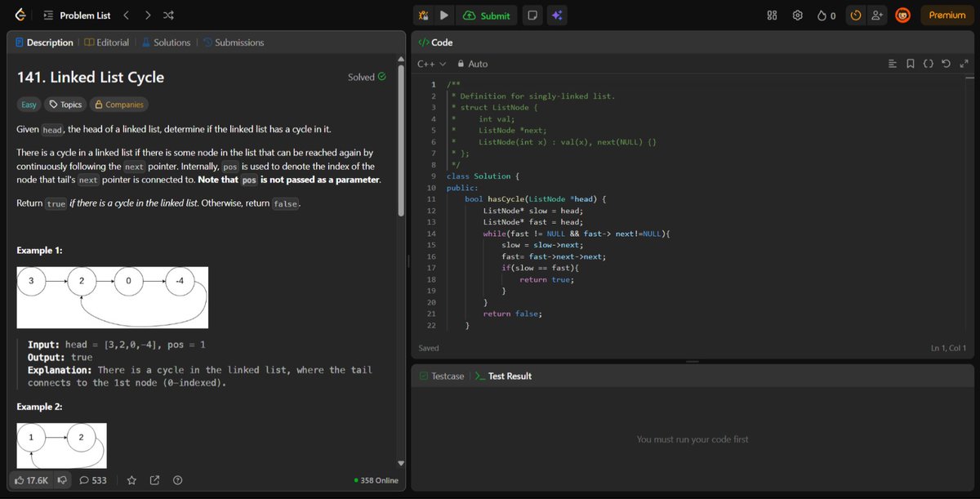The width and height of the screenshot is (980, 499).
Task: Add problem to favorites with the star icon
Action: pyautogui.click(x=132, y=480)
